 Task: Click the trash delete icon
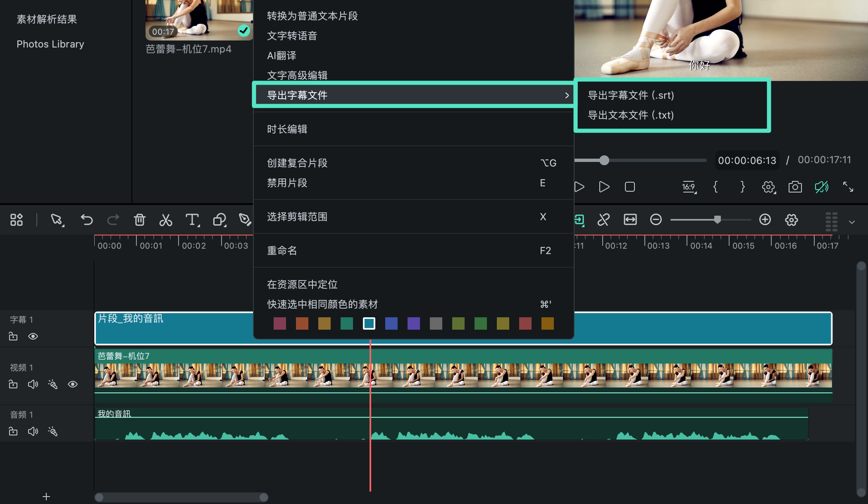pos(140,219)
